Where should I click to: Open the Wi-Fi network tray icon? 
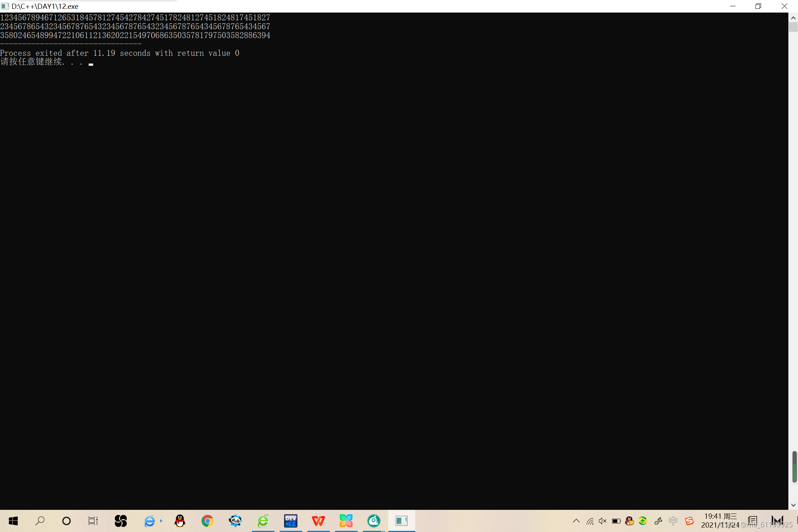click(590, 521)
